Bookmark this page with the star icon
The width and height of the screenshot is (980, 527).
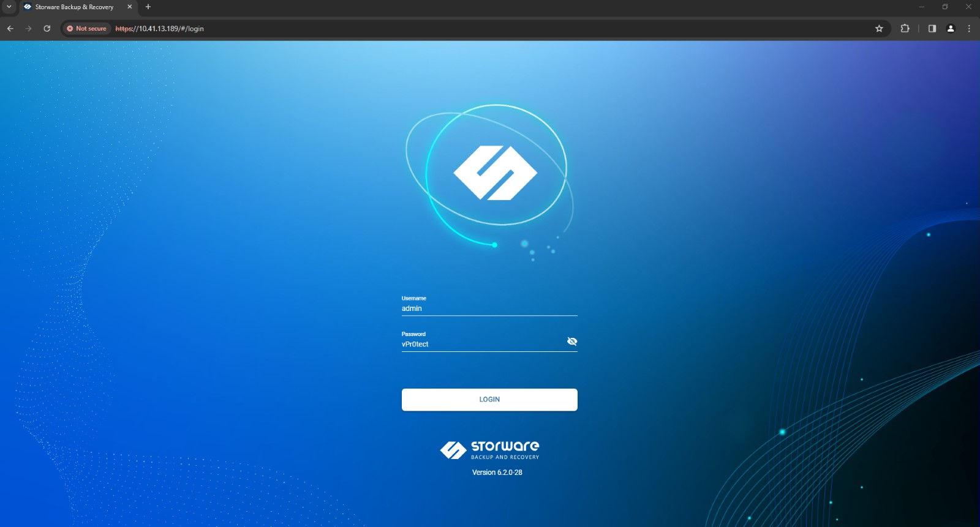(879, 29)
